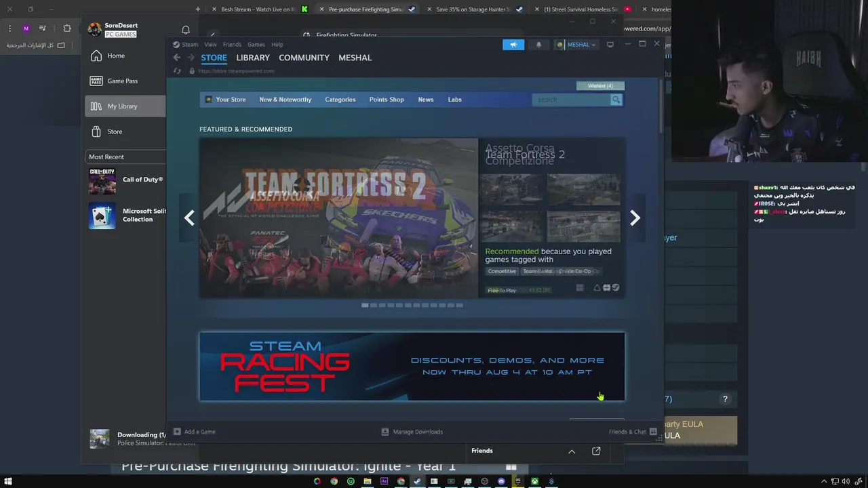Open Steam announcements megaphone button
This screenshot has width=868, height=488.
click(x=513, y=45)
